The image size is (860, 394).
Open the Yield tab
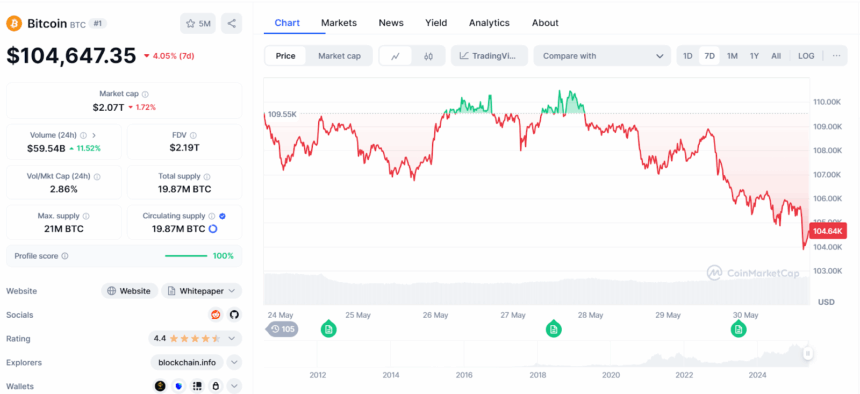pos(436,23)
